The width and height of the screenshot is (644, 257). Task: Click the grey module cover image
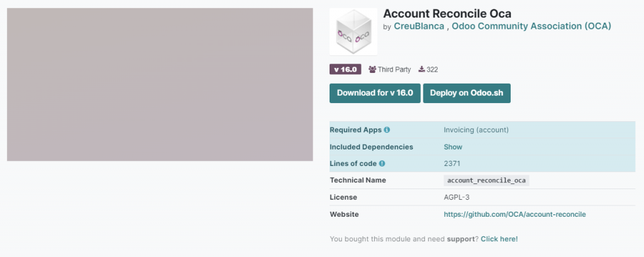(160, 84)
